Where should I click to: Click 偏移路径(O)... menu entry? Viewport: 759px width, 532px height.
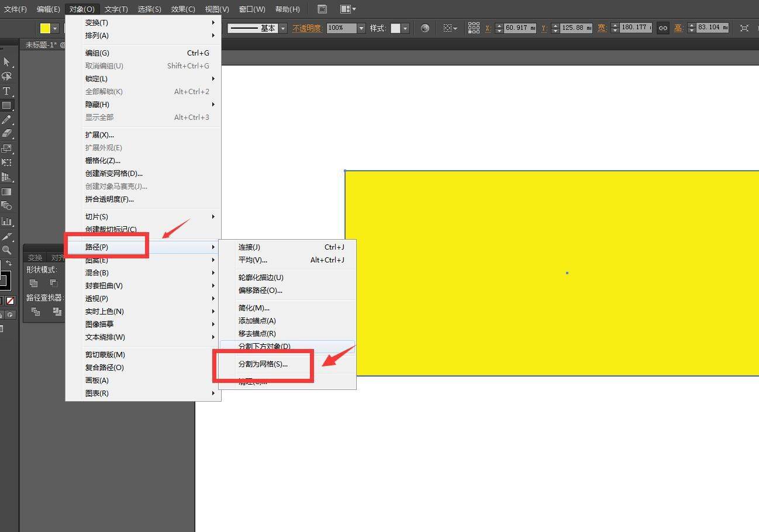coord(260,291)
